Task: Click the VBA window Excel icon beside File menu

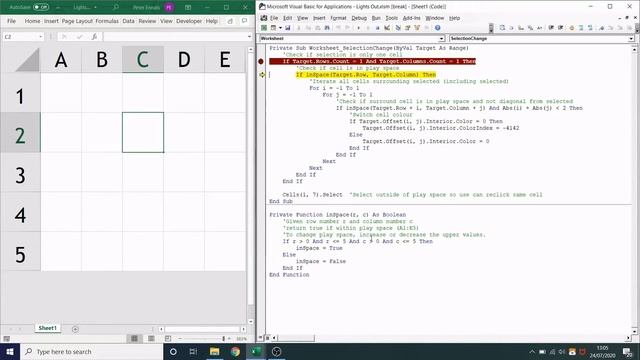Action: click(264, 18)
